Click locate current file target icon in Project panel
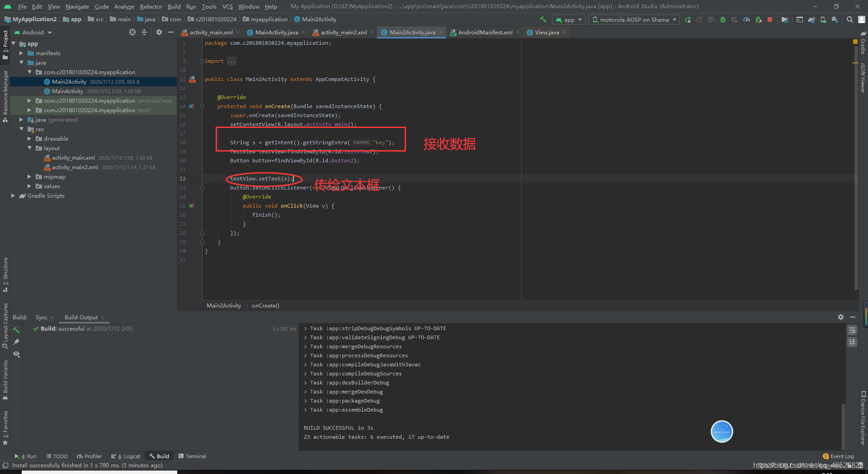868x474 pixels. pyautogui.click(x=132, y=32)
